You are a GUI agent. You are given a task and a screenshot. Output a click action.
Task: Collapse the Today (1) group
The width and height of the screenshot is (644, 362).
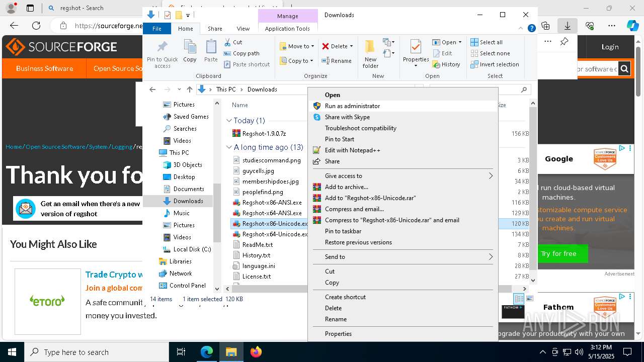[x=229, y=121]
